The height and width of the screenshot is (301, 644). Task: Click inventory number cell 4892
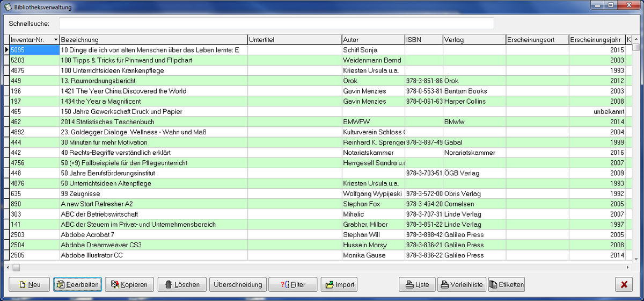34,132
